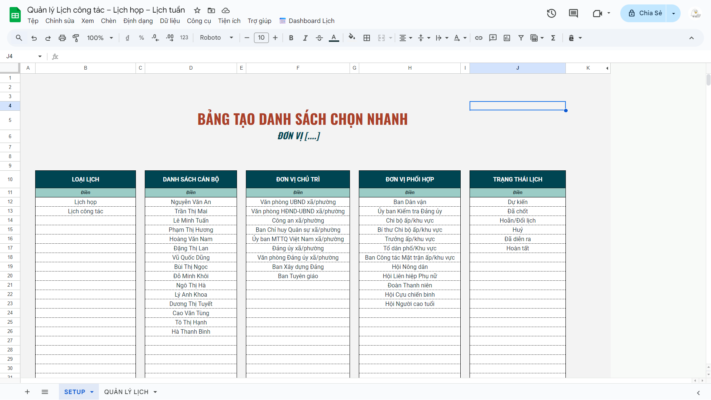Viewport: 711px width, 400px height.
Task: Star this spreadsheet document
Action: pos(197,9)
